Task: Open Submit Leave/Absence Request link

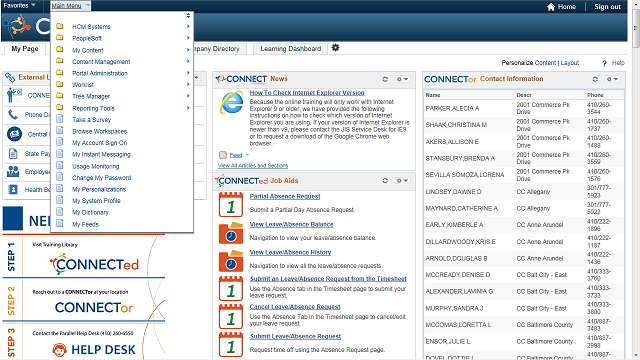Action: 296,336
